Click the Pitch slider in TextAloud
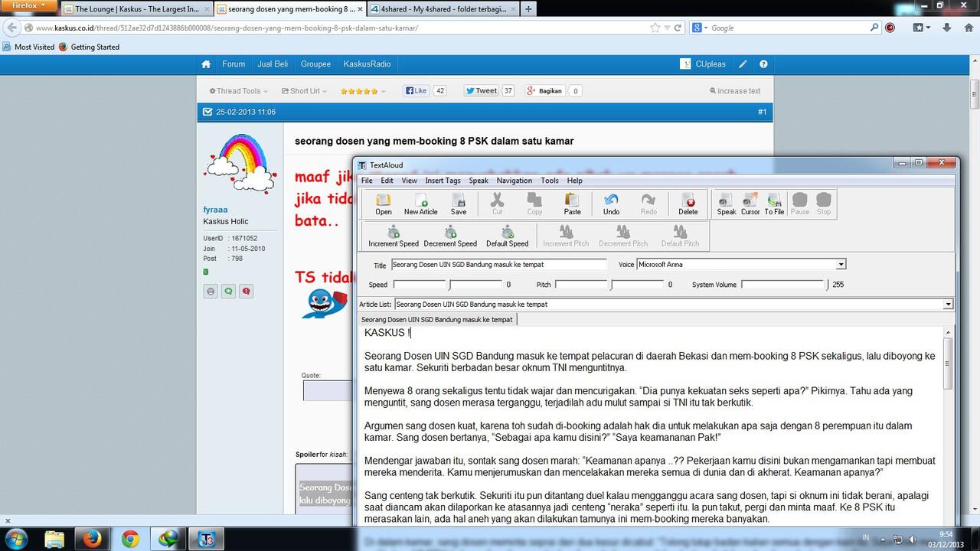The width and height of the screenshot is (980, 551). coord(609,285)
